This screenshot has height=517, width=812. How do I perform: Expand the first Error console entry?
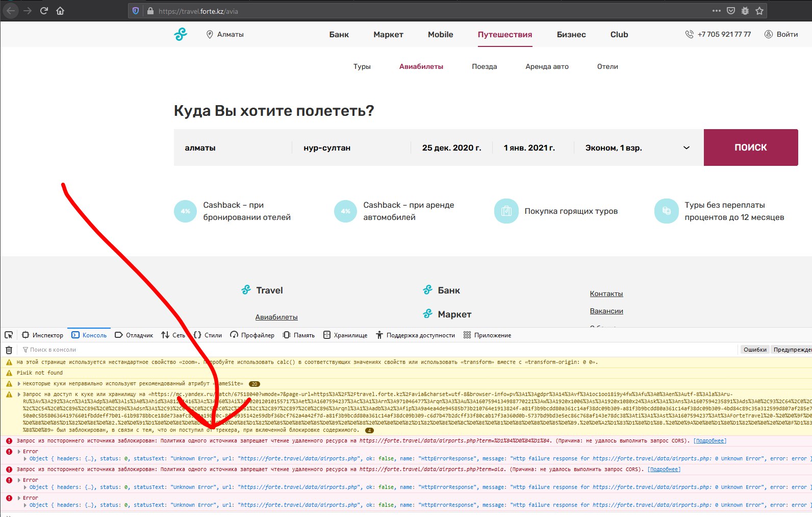tap(19, 452)
